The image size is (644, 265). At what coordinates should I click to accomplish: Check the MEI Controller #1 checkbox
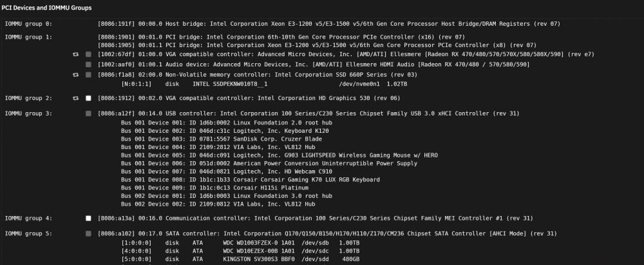tap(88, 219)
